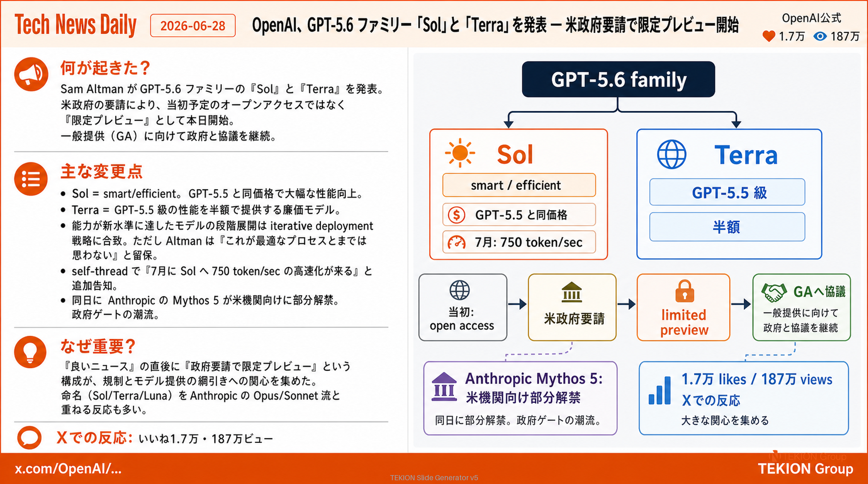Click the GPT-5.5 級 box in Terra card

point(727,192)
